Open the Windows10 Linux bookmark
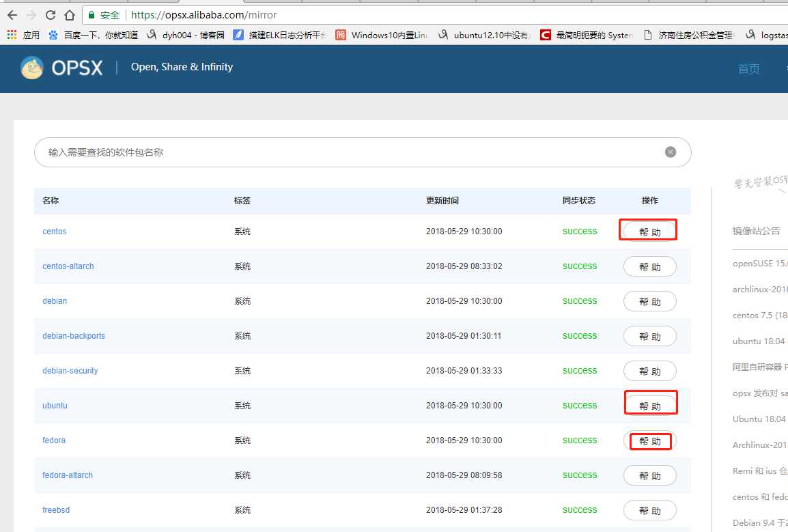Screen dimensions: 788x532 (x=382, y=35)
